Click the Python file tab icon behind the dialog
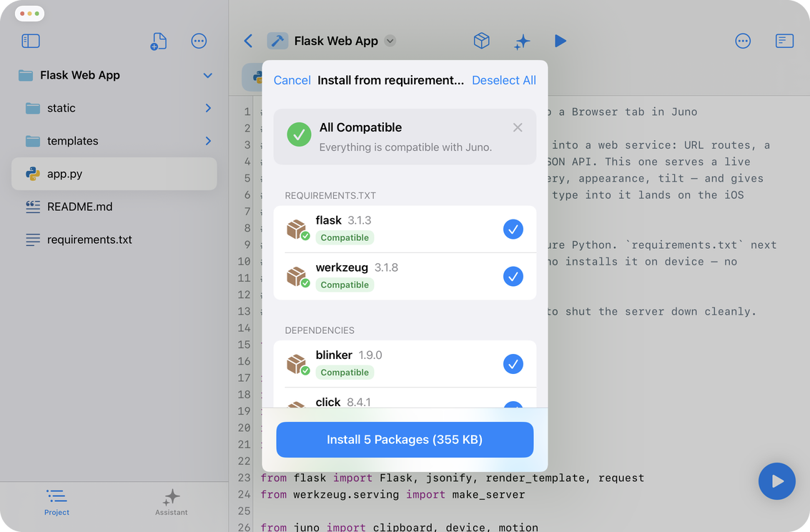 point(257,77)
